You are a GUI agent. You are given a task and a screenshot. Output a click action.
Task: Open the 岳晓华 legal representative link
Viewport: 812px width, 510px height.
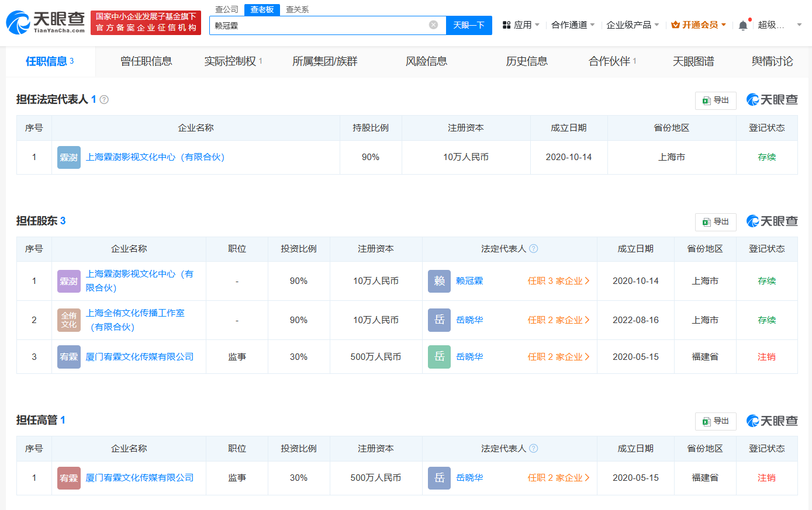pos(469,320)
